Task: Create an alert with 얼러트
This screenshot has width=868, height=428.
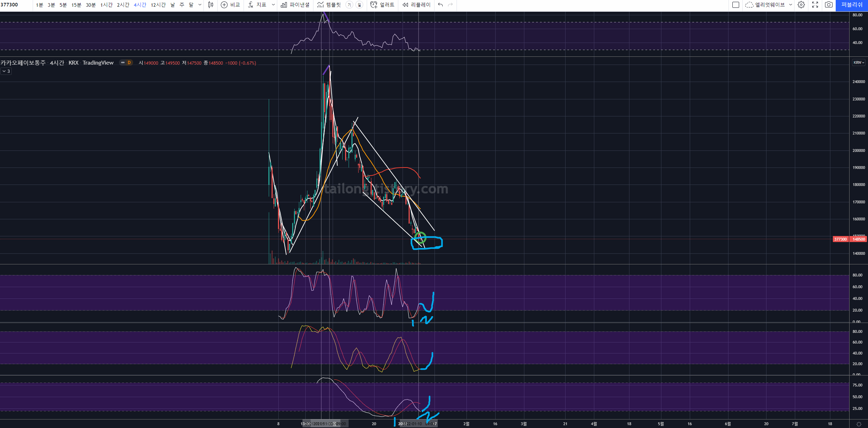Action: point(382,5)
